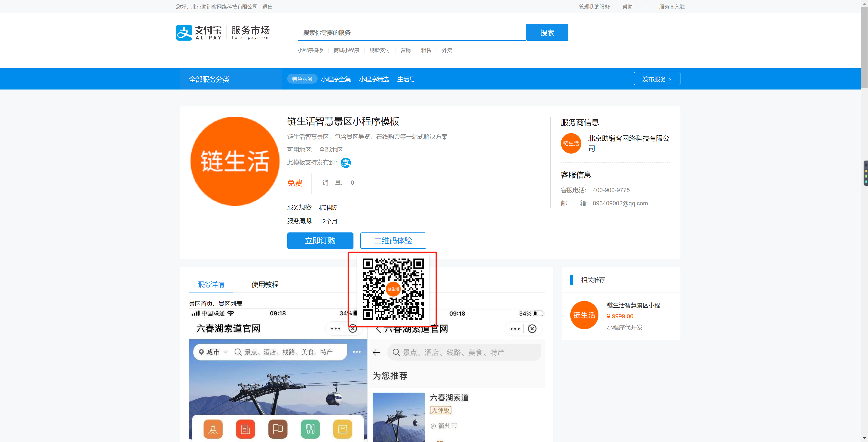Click the brown flag routes icon
The width and height of the screenshot is (868, 442).
tap(278, 428)
